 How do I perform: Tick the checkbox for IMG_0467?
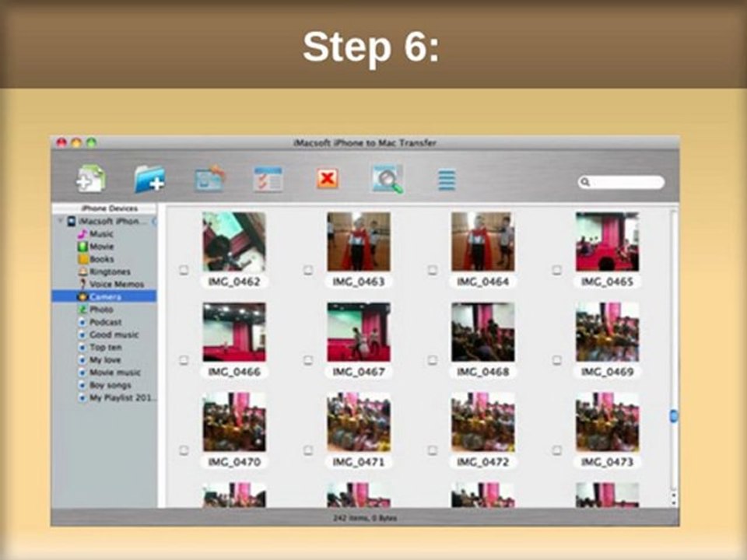click(308, 360)
